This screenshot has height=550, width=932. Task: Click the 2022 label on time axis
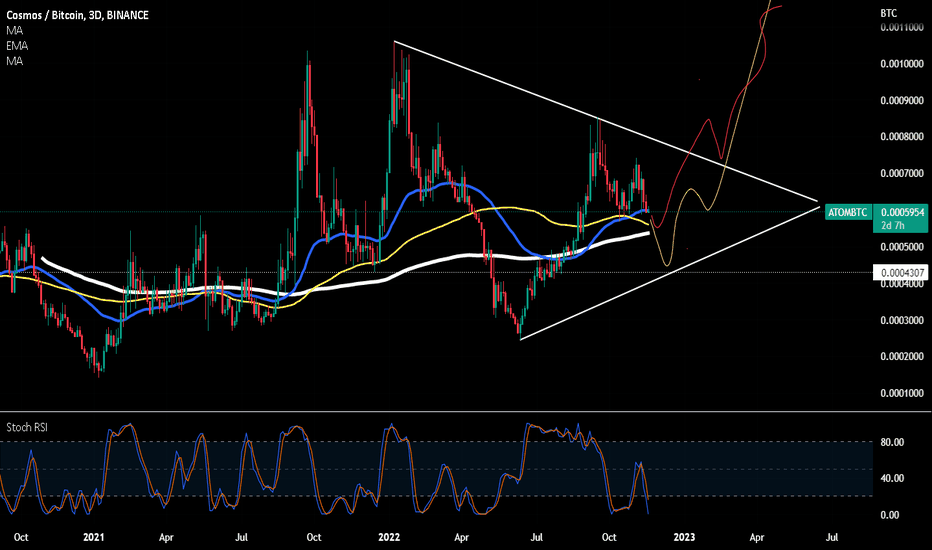point(389,538)
